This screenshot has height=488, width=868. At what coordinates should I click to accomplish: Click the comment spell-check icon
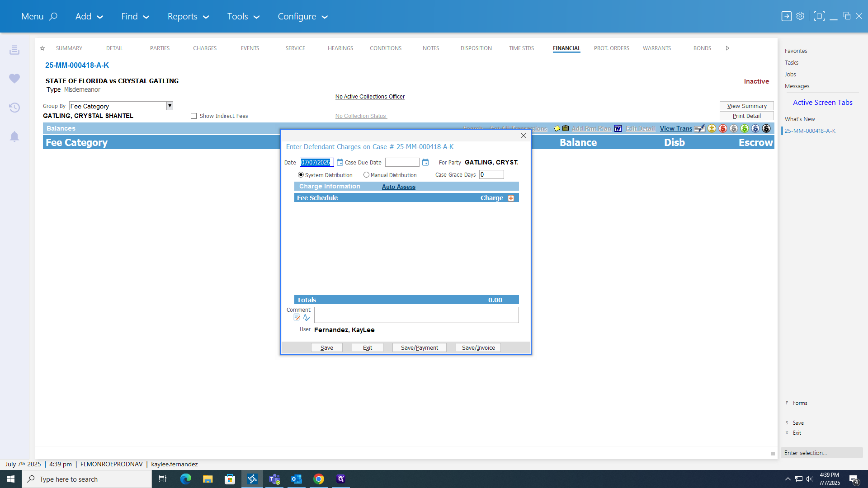pyautogui.click(x=307, y=318)
